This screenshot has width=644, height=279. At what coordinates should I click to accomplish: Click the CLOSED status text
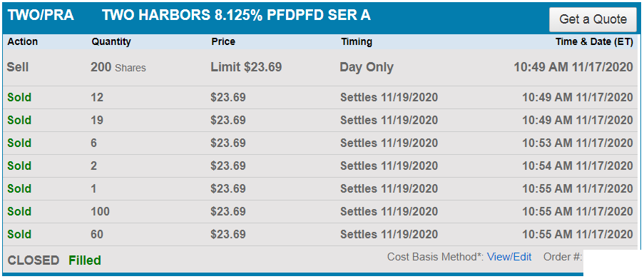[34, 260]
